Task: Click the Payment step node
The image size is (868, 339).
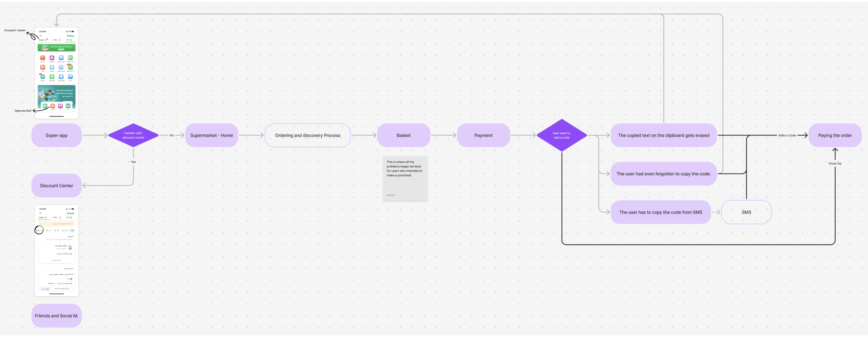Action: pos(483,135)
